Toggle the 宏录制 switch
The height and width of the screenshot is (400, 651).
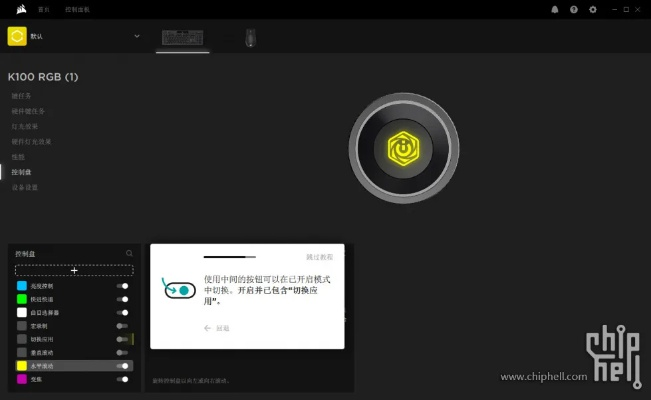click(122, 326)
